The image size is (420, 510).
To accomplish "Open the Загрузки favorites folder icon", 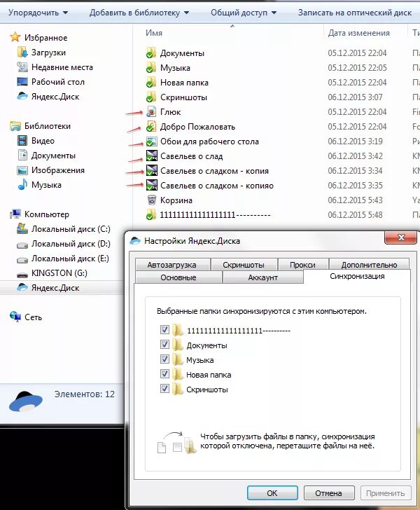I will tap(22, 53).
